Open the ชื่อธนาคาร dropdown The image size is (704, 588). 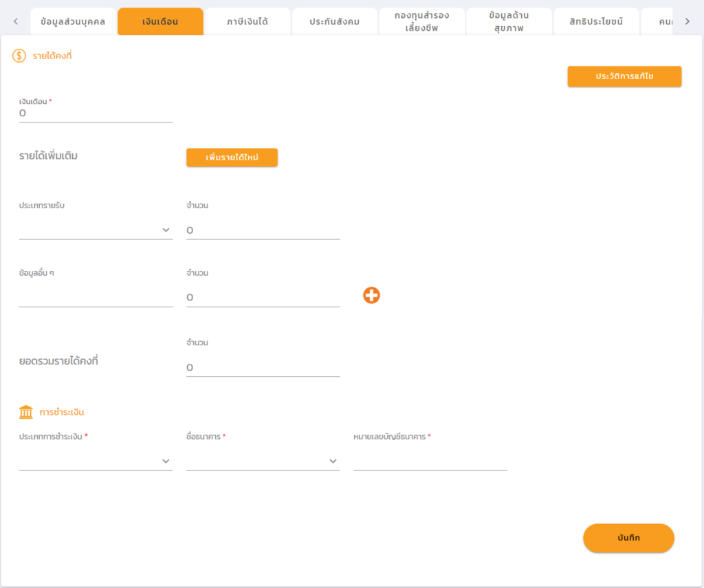pos(263,461)
